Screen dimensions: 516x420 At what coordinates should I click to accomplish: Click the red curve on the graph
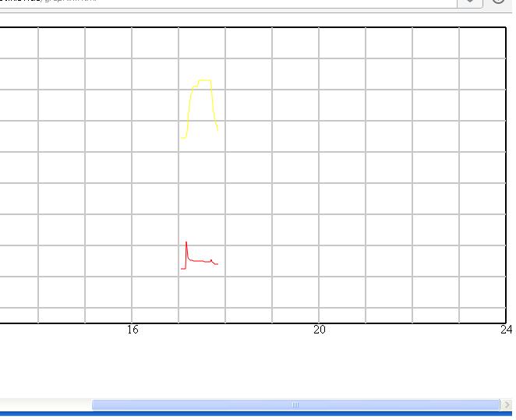(x=200, y=256)
